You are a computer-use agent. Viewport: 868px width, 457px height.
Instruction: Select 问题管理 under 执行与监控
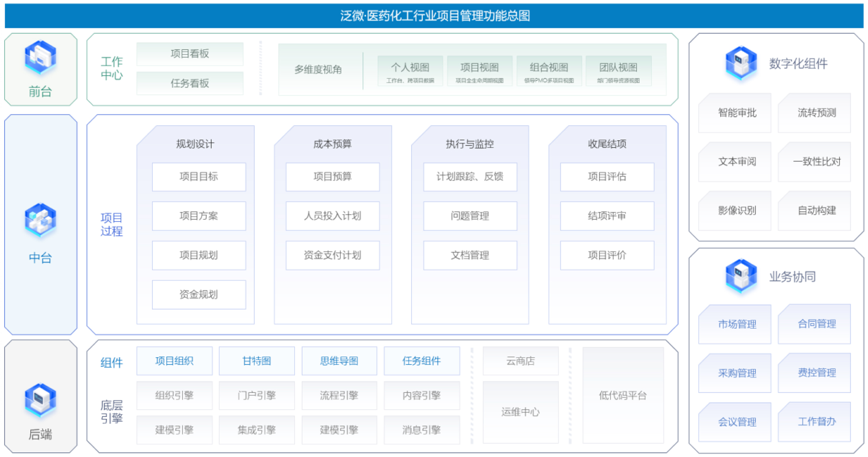[x=470, y=216]
